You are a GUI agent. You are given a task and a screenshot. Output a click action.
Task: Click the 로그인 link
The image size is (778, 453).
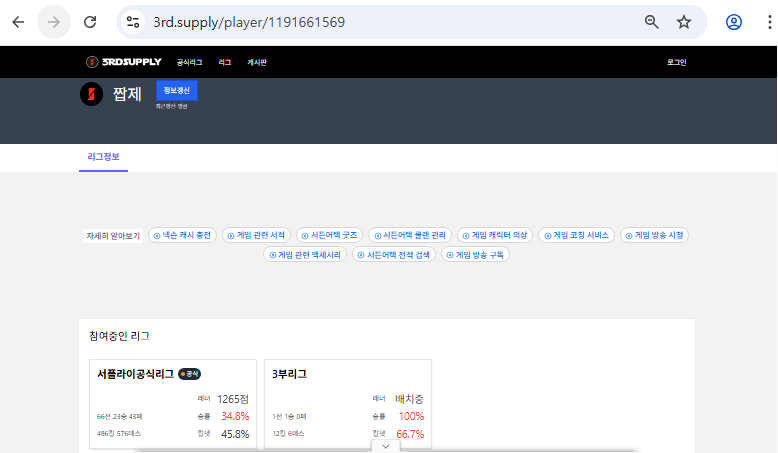click(x=676, y=62)
